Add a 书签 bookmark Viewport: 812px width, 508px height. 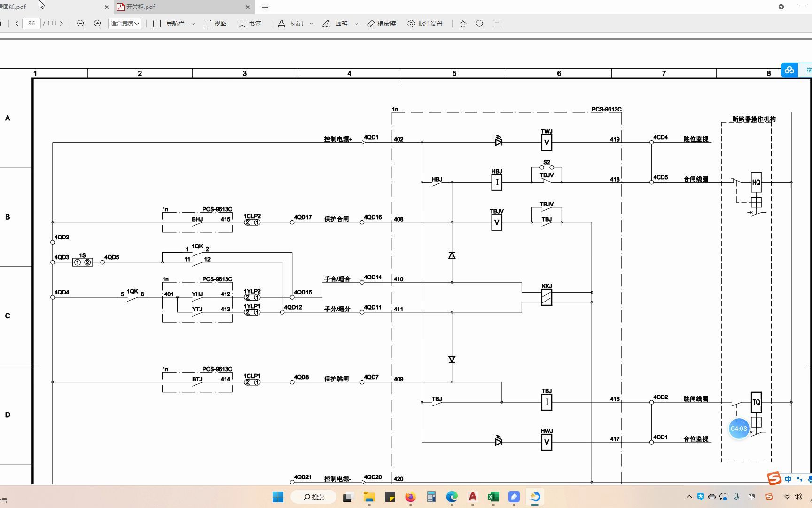click(x=250, y=24)
